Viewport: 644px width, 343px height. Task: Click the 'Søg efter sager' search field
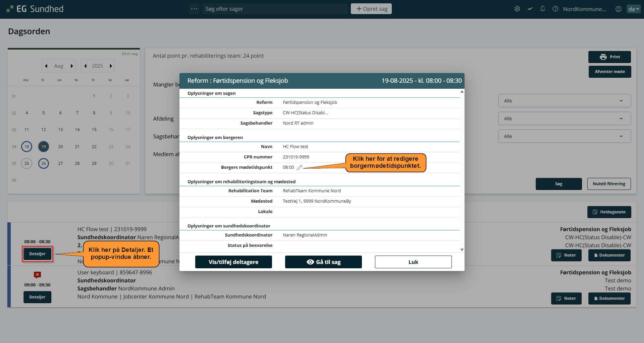[x=275, y=9]
